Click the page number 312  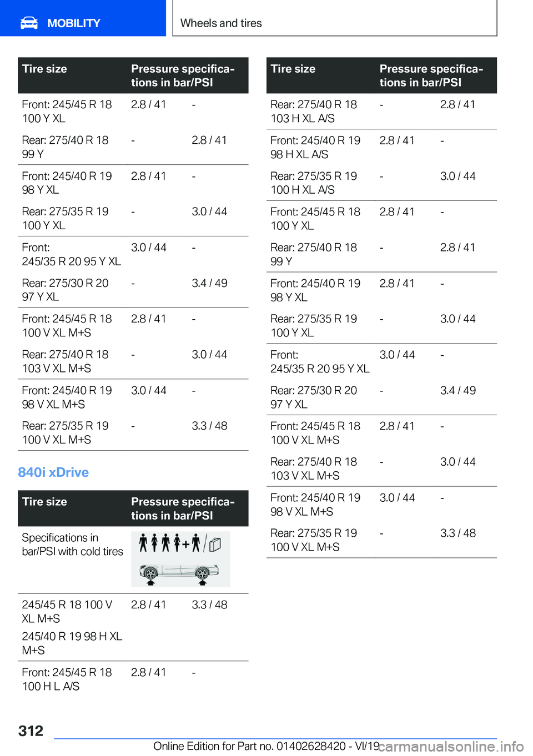click(31, 731)
